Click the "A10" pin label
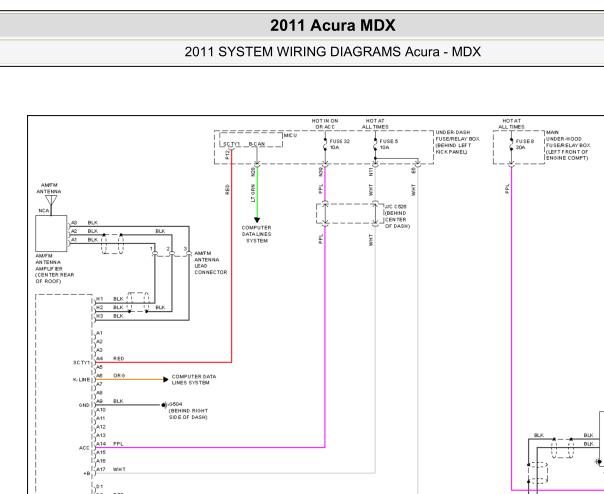This screenshot has width=604, height=494. coord(101,410)
